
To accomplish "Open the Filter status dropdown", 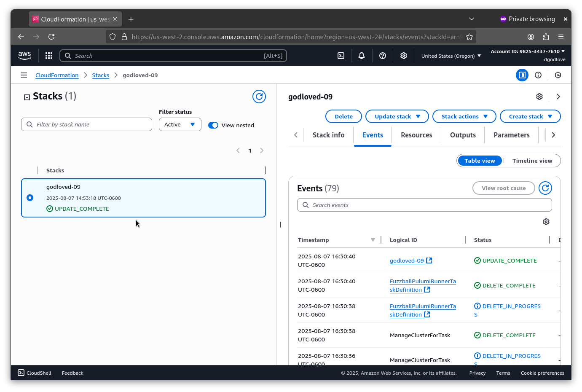I will coord(180,124).
